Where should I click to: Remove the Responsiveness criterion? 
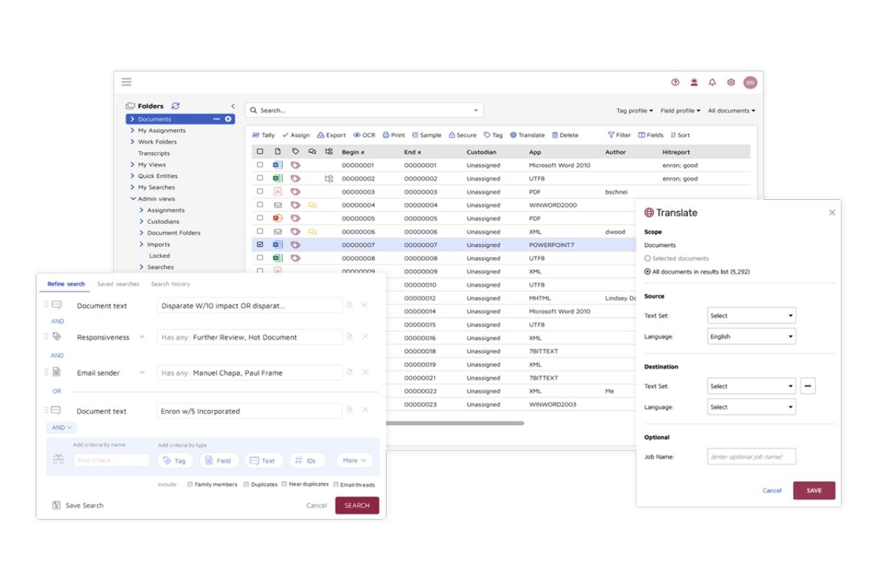tap(365, 337)
